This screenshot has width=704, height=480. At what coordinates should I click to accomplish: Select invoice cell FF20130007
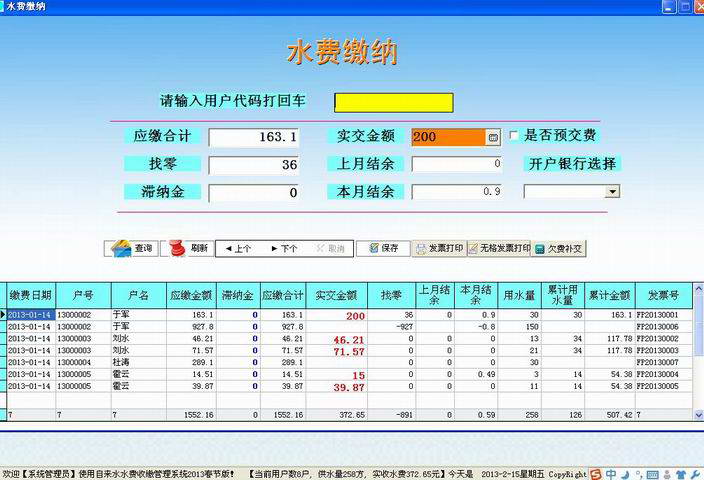click(664, 362)
